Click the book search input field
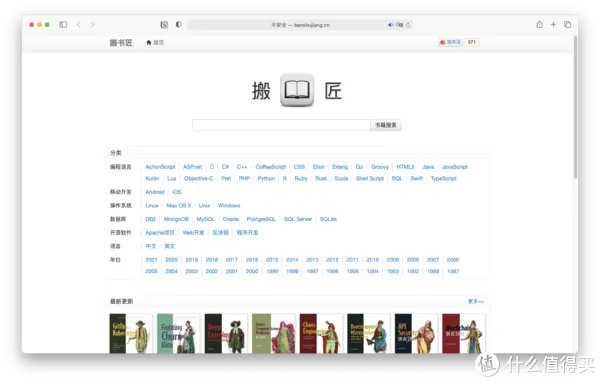This screenshot has width=600, height=382. [281, 125]
